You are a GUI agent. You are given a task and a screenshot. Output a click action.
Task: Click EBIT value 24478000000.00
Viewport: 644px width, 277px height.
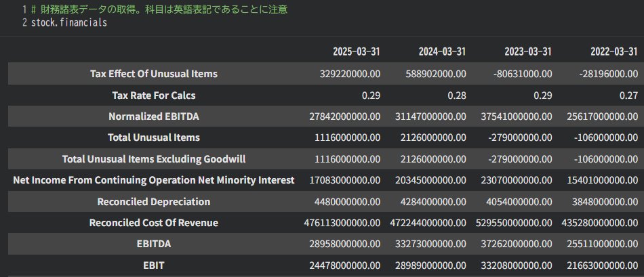(x=345, y=265)
